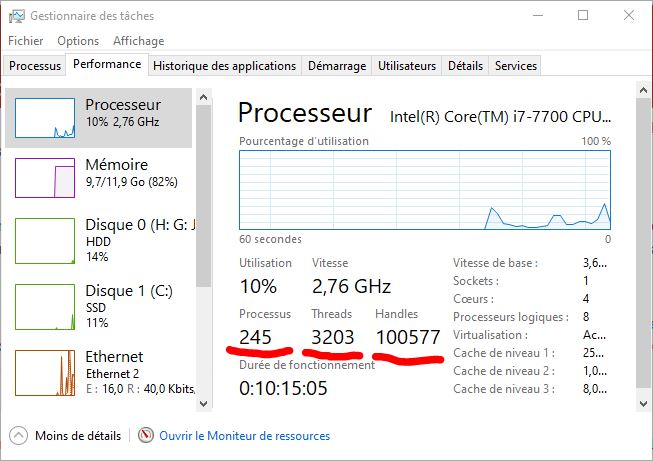Click the sidebar vertical scrollbar
Screen dimensions: 653x461
(x=203, y=250)
